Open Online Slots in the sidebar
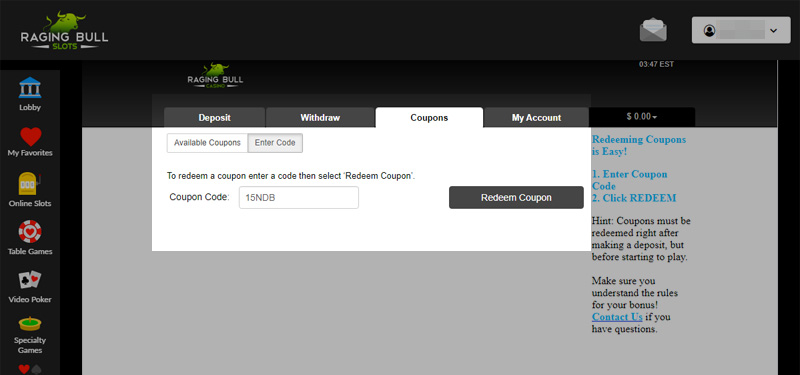The width and height of the screenshot is (800, 375). pos(30,190)
